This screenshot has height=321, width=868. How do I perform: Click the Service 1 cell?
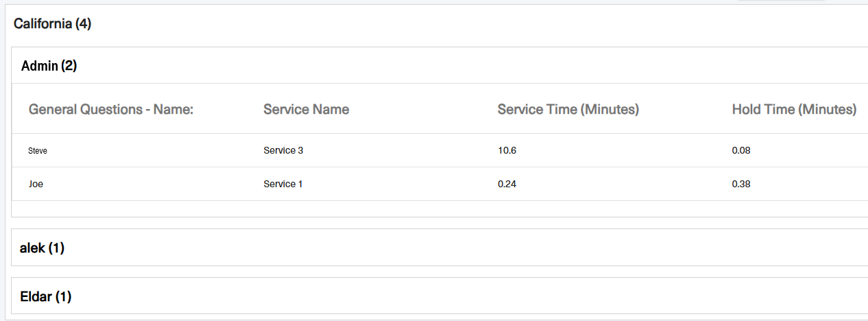(283, 184)
